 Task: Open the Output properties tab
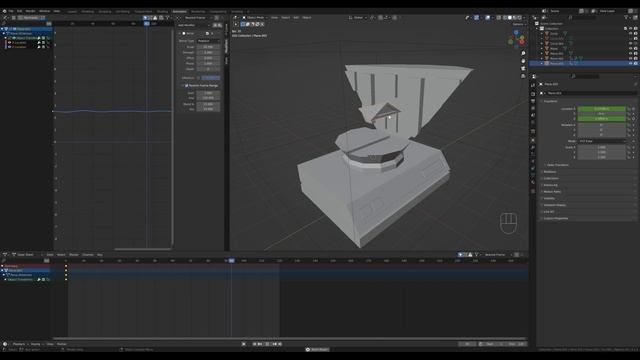tap(533, 101)
